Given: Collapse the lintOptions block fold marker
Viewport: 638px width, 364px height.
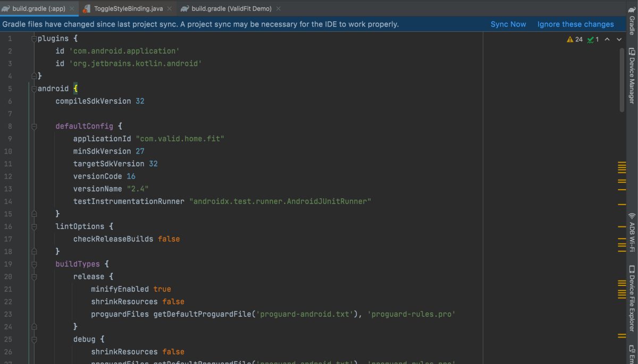Looking at the screenshot, I should (x=34, y=226).
